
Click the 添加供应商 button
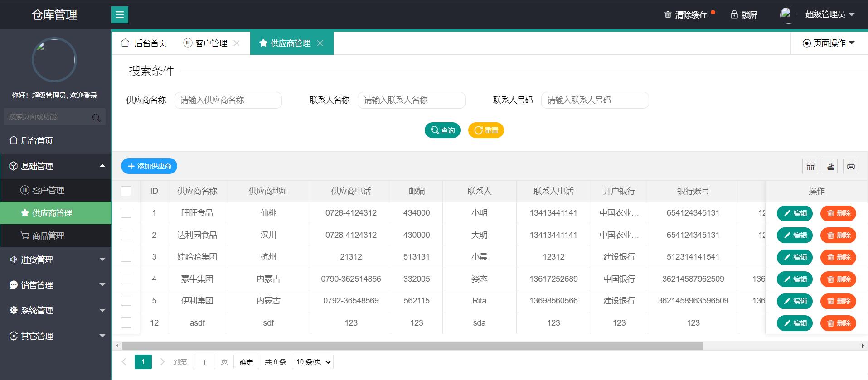(x=149, y=166)
